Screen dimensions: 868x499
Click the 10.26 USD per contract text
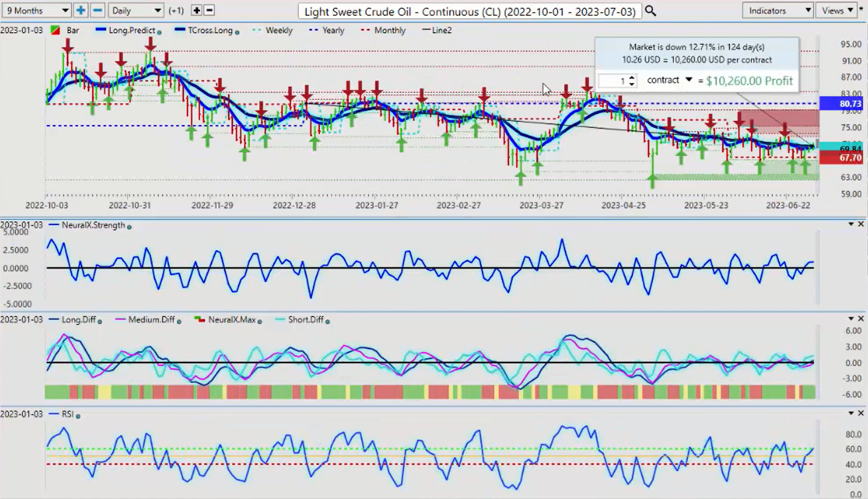click(696, 60)
